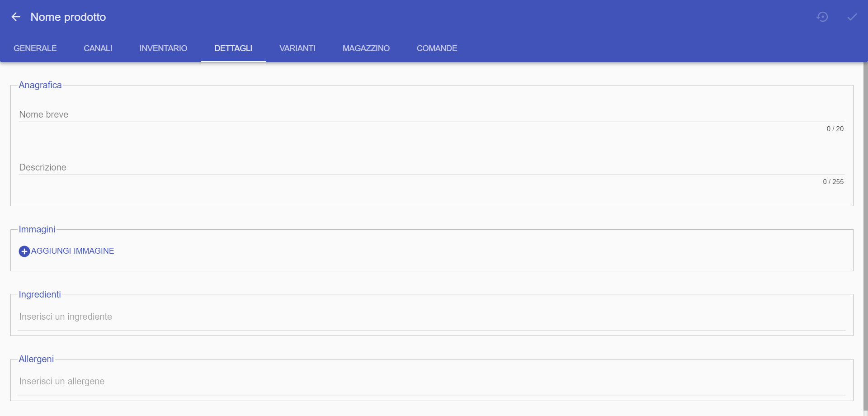Click the vertical page scrollbar
Image resolution: width=868 pixels, height=416 pixels.
(x=865, y=235)
